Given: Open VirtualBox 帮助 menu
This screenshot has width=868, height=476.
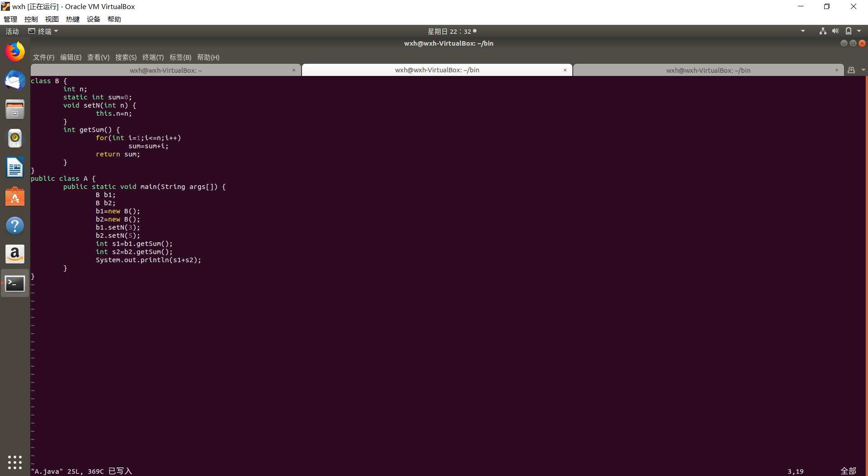Looking at the screenshot, I should [x=114, y=19].
